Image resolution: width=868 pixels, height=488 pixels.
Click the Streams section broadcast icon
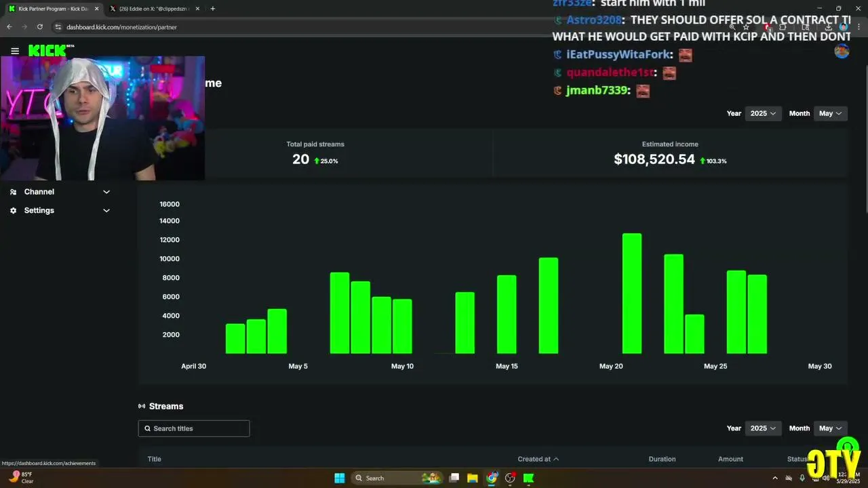pos(142,406)
